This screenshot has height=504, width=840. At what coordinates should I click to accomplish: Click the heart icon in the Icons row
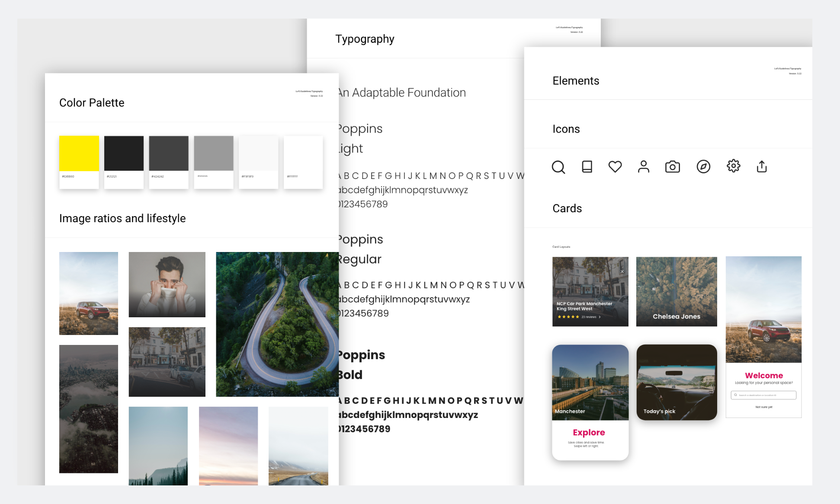point(615,166)
